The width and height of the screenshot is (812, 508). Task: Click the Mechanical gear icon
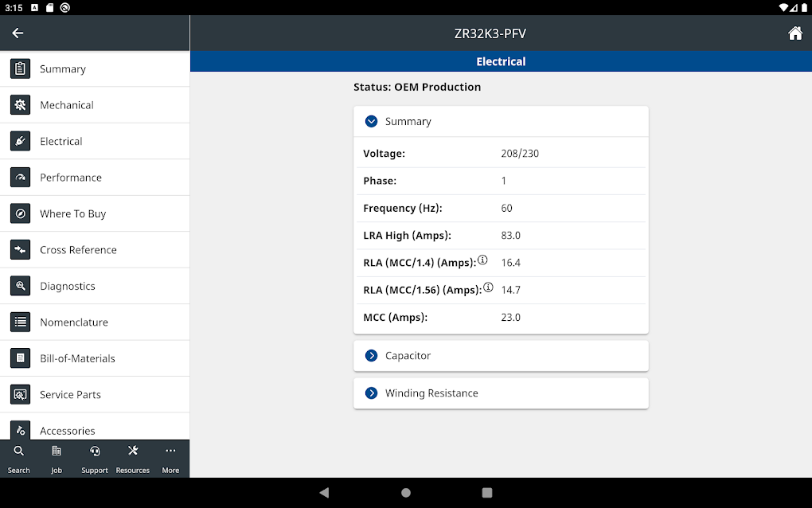[x=20, y=105]
